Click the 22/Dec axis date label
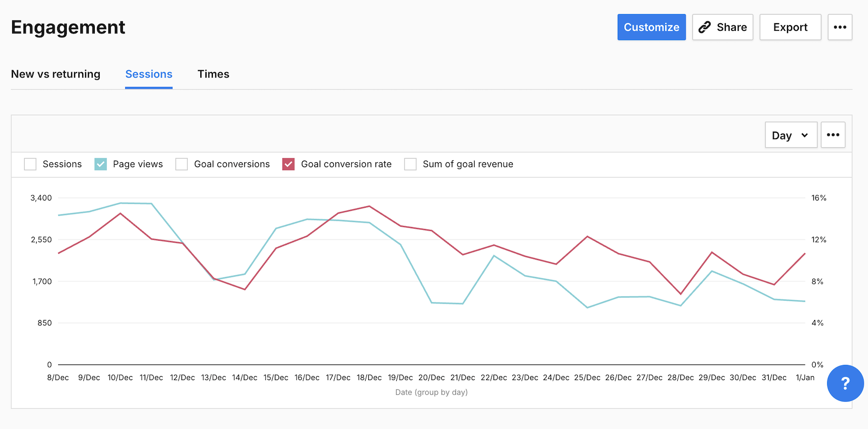The height and width of the screenshot is (429, 868). pyautogui.click(x=494, y=378)
